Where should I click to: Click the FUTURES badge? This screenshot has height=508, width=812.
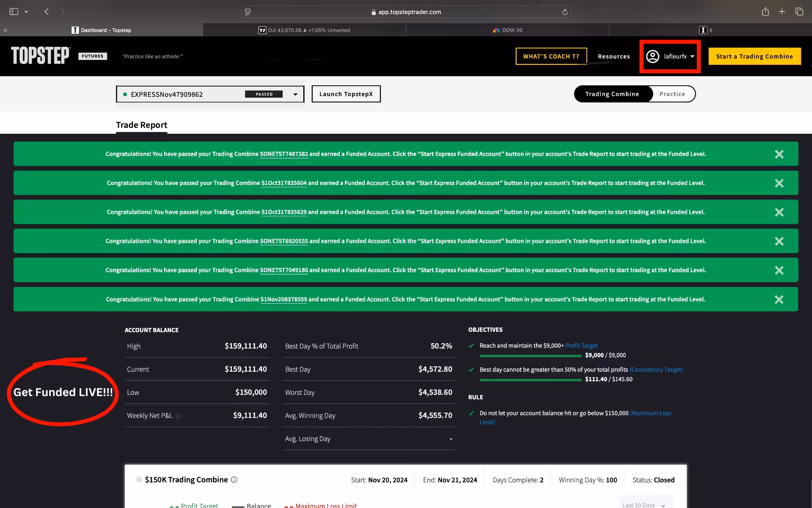(x=93, y=56)
